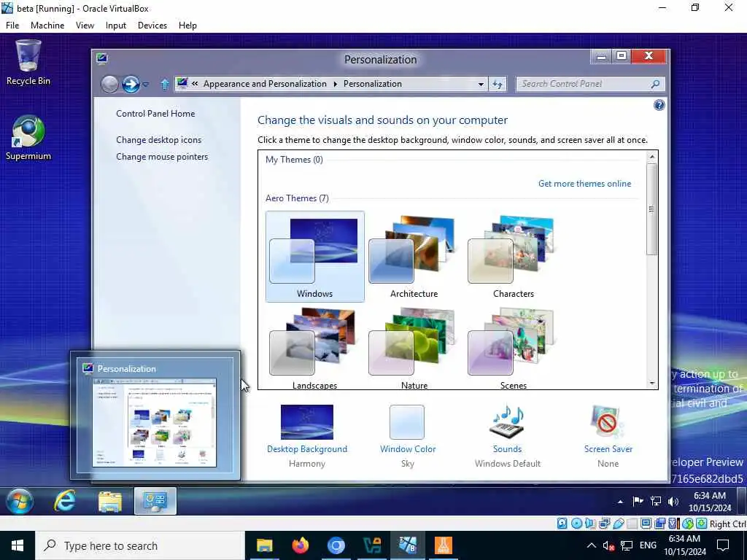Click the Personalization taskbar button in guest

click(x=155, y=501)
